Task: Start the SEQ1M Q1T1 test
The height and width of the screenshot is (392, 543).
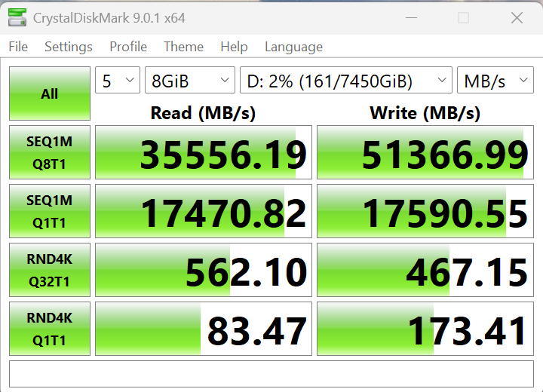Action: click(x=50, y=211)
